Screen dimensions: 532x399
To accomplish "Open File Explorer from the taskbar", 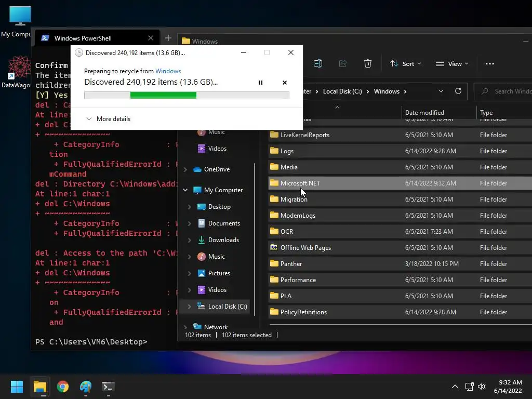I will pyautogui.click(x=39, y=387).
